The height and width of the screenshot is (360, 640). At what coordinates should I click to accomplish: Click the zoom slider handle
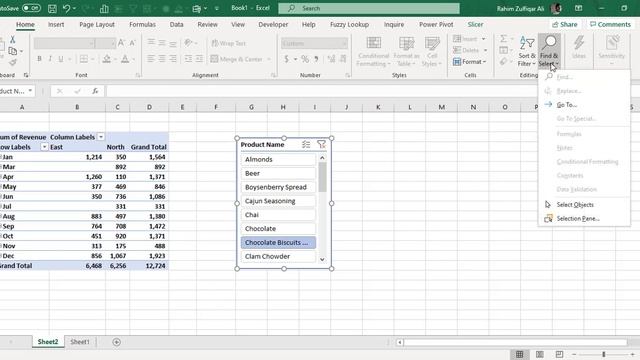pos(603,354)
